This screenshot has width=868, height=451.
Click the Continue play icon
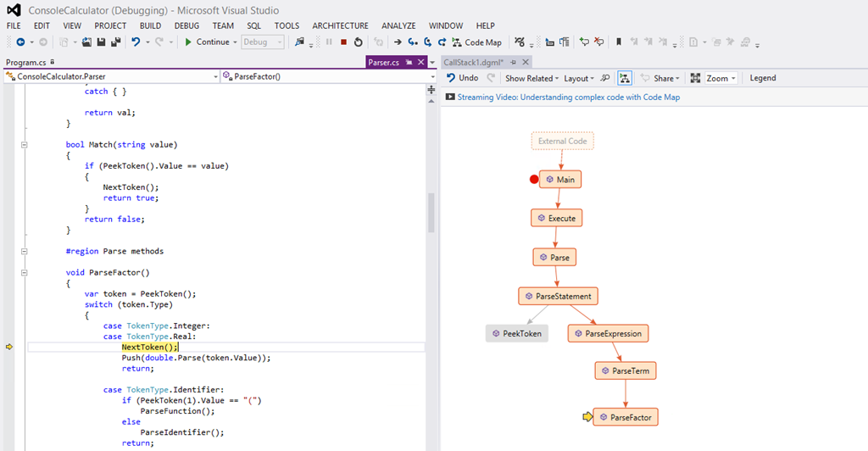pyautogui.click(x=189, y=42)
